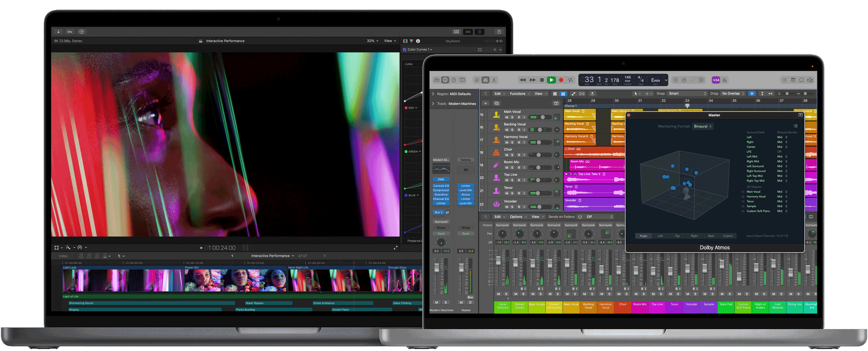Image resolution: width=868 pixels, height=351 pixels.
Task: Open the Edit menu in tracks area
Action: pyautogui.click(x=499, y=94)
